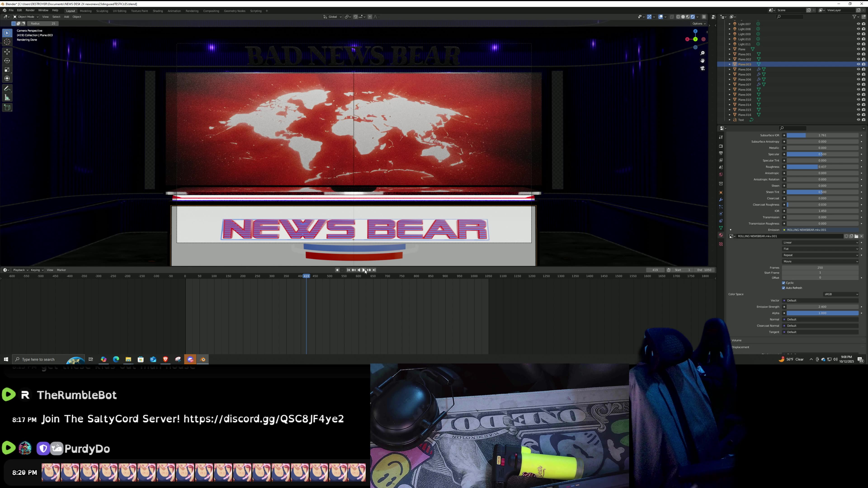Screen dimensions: 868x488
Task: Open the Modifiers wrench properties tab
Action: 721,200
